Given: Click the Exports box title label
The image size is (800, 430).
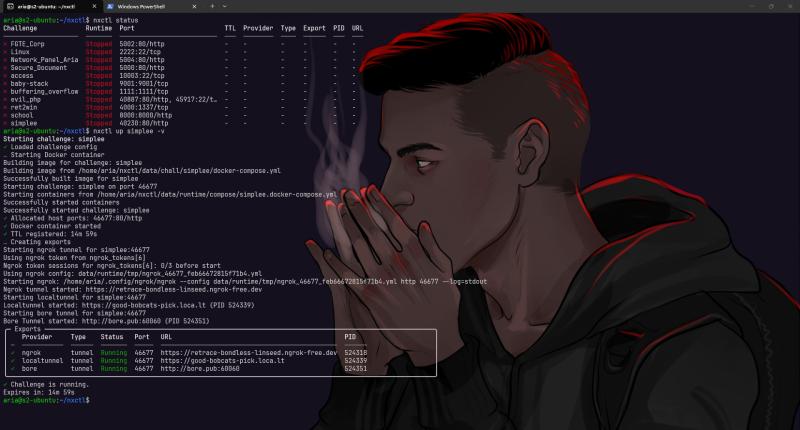Looking at the screenshot, I should point(28,329).
